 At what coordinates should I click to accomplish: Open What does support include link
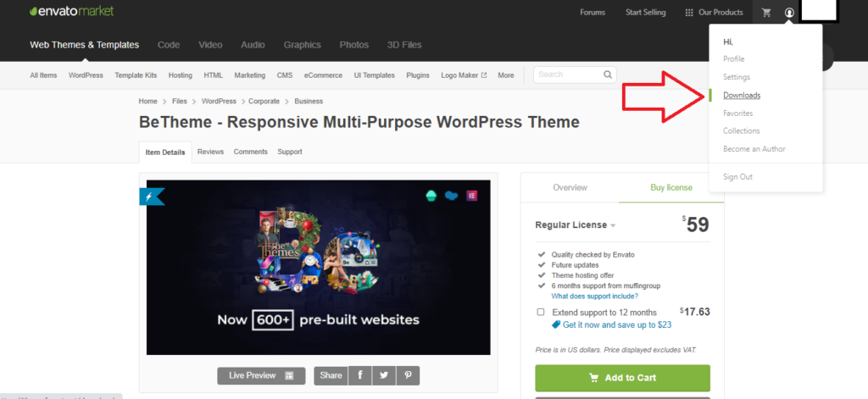[594, 296]
